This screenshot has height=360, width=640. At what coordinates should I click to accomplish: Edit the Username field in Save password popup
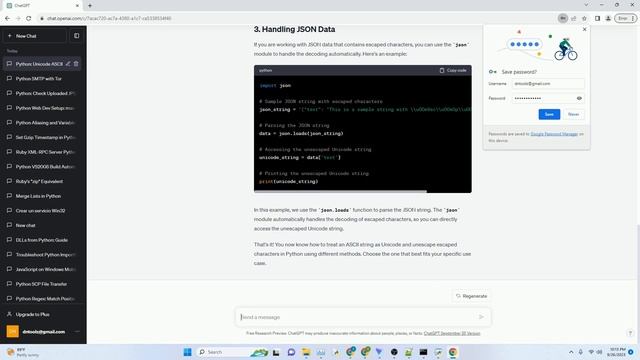click(548, 84)
